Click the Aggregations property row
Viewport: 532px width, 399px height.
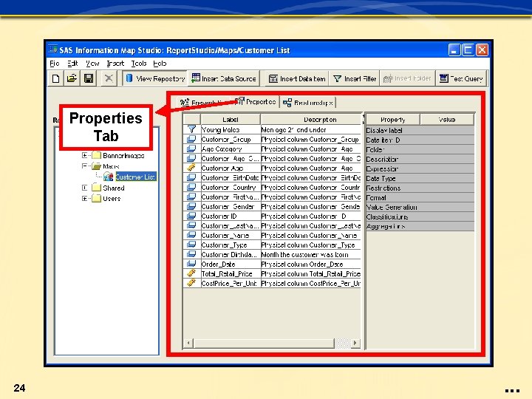pyautogui.click(x=420, y=226)
